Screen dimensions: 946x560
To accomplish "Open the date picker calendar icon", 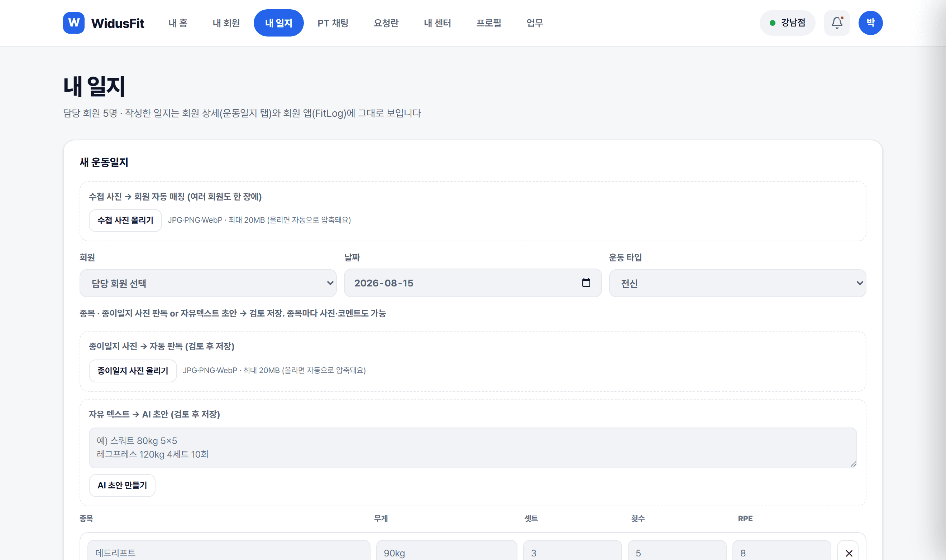I will tap(586, 283).
